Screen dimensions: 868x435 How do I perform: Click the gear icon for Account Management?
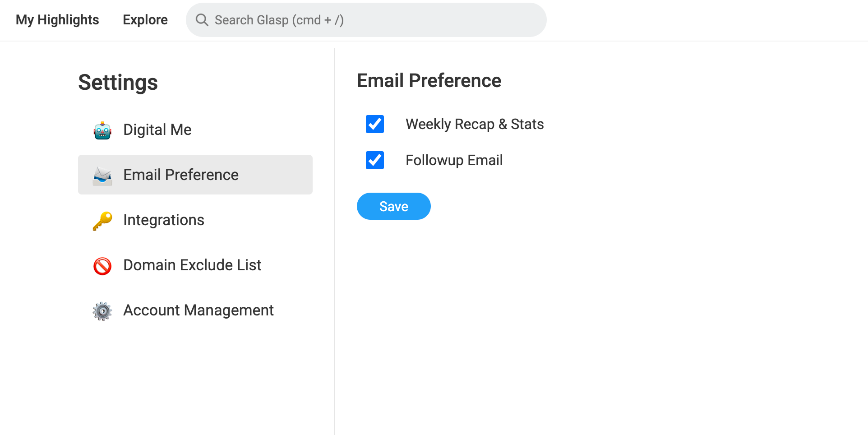pos(102,311)
